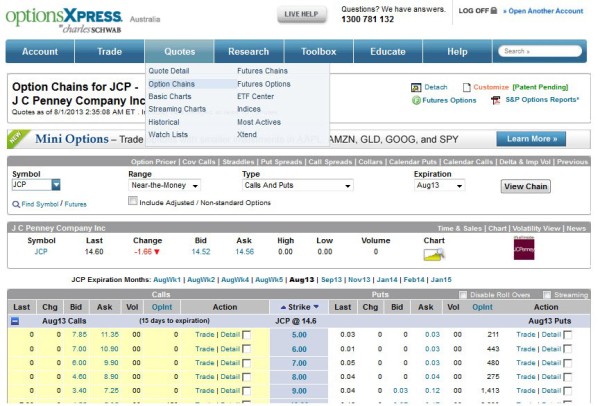The width and height of the screenshot is (600, 406).
Task: Click the AugWk1 expiration link
Action: click(x=167, y=280)
